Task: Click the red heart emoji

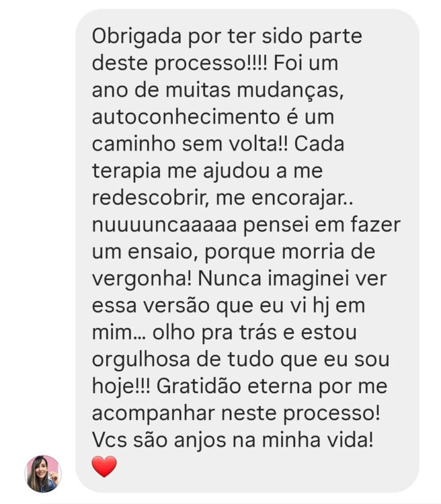Action: pos(104,467)
